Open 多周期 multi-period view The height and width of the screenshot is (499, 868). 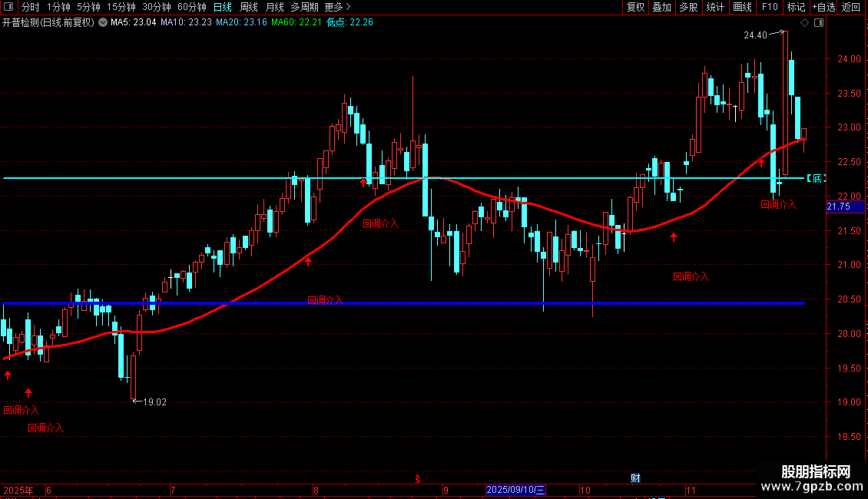[x=304, y=7]
